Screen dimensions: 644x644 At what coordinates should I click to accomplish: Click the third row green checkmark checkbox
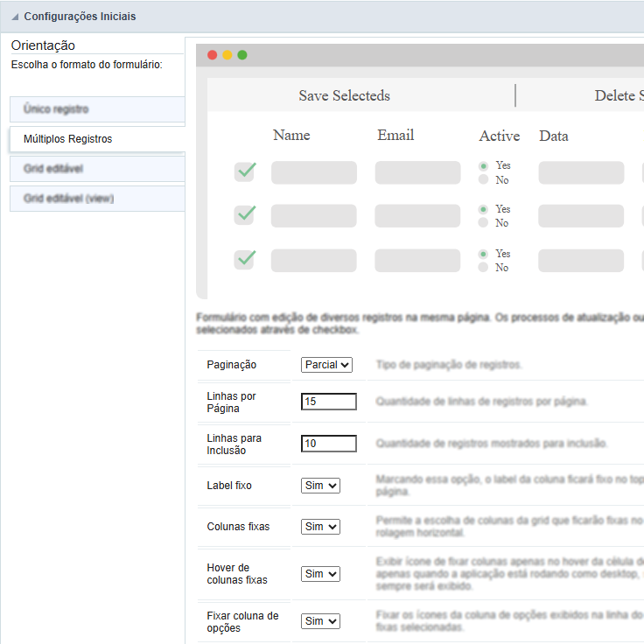click(x=246, y=259)
